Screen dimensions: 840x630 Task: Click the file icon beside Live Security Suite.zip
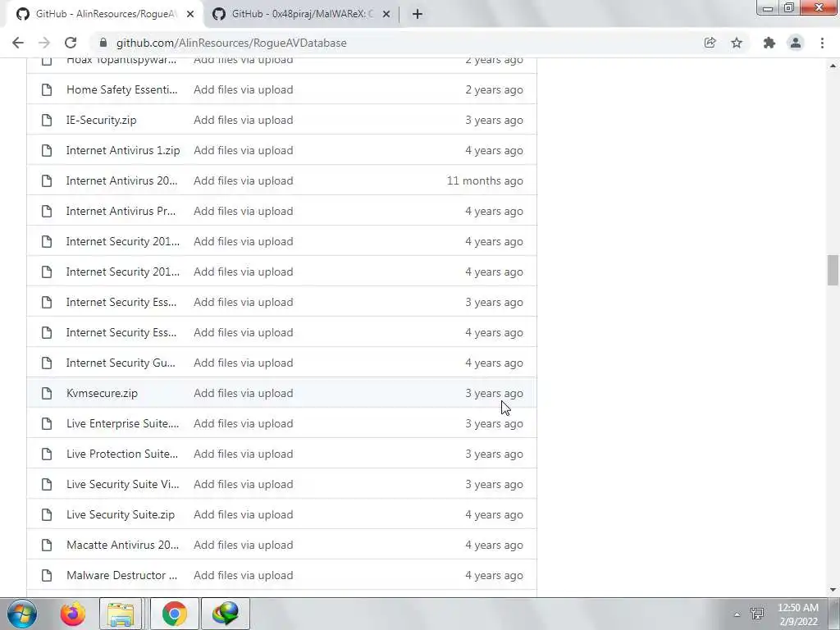pyautogui.click(x=47, y=515)
